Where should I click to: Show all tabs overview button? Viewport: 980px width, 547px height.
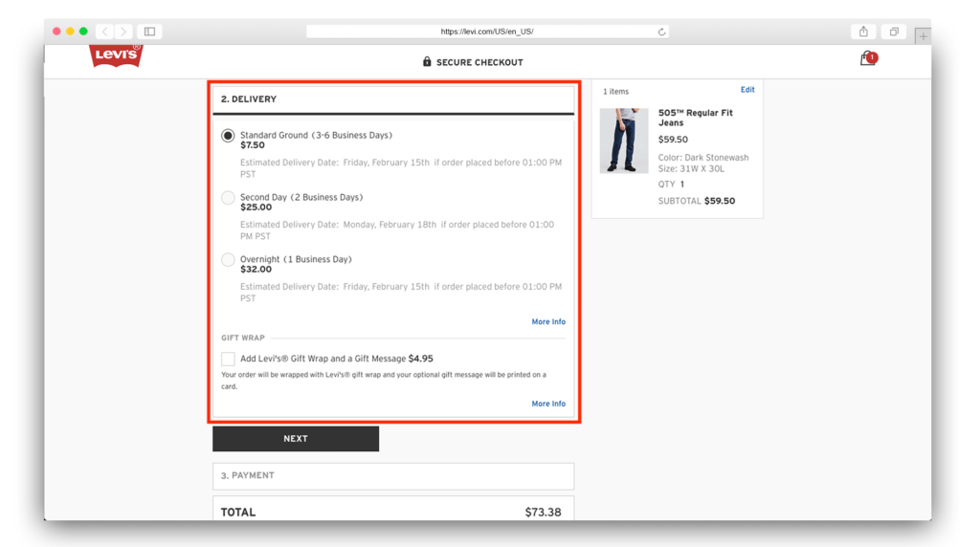pos(894,32)
